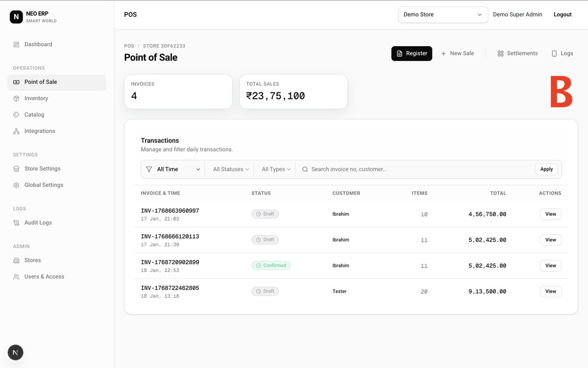View Tester's invoice INV-1768722462805
Viewport: 588px width, 368px height.
[x=551, y=291]
